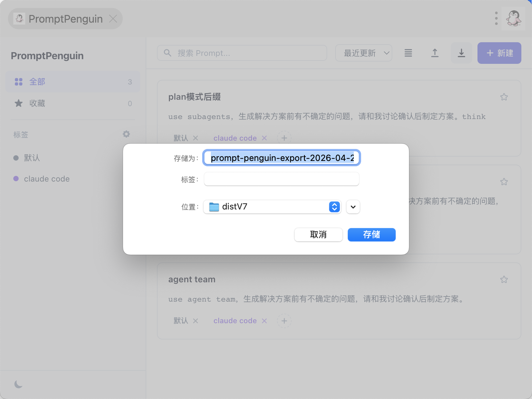The width and height of the screenshot is (532, 399).
Task: Click the purple color dot of claude code tag
Action: pyautogui.click(x=16, y=179)
